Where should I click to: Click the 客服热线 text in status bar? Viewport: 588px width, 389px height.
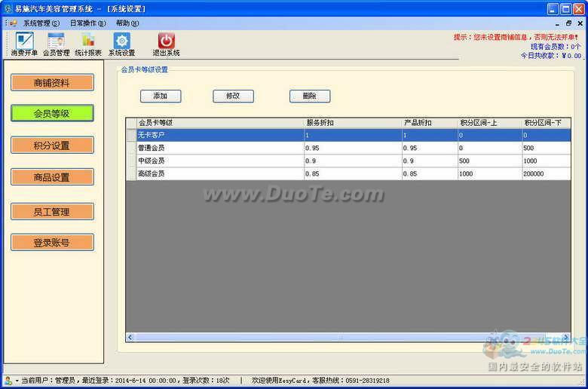pyautogui.click(x=351, y=381)
